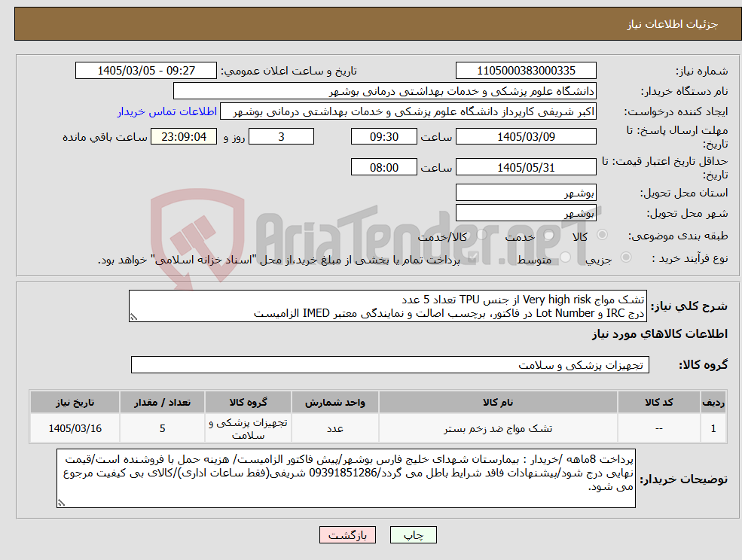
Task: Click the کد کالا column header
Action: (658, 402)
